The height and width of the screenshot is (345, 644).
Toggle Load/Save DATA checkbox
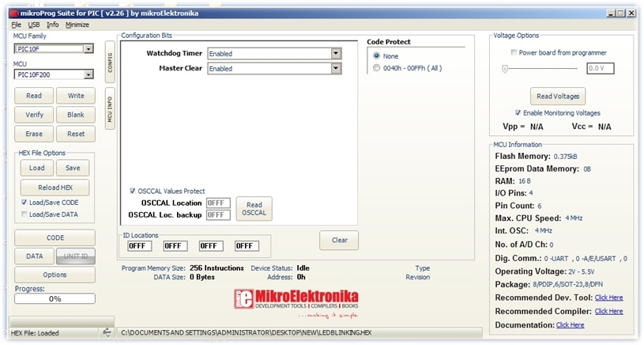[x=24, y=214]
